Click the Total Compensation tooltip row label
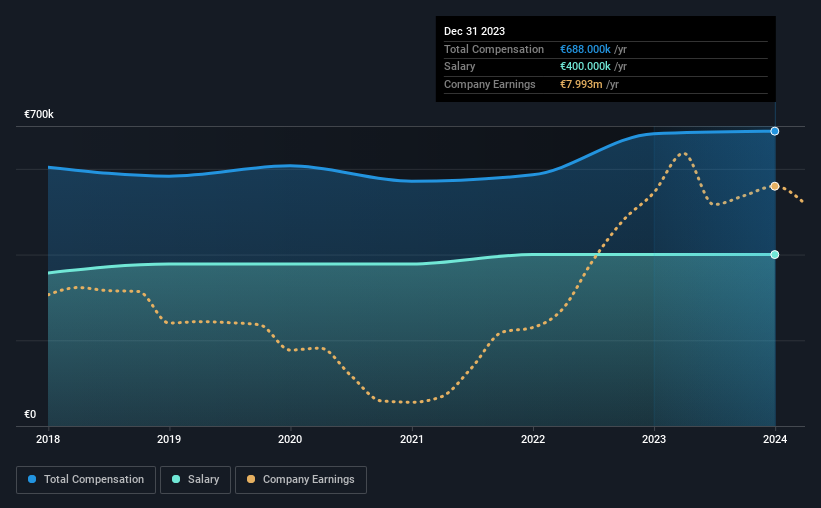Screen dimensions: 821x508 coord(494,49)
